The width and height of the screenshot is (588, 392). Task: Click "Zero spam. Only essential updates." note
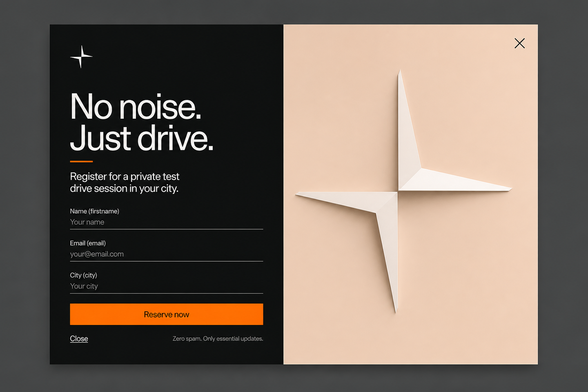[x=218, y=339]
